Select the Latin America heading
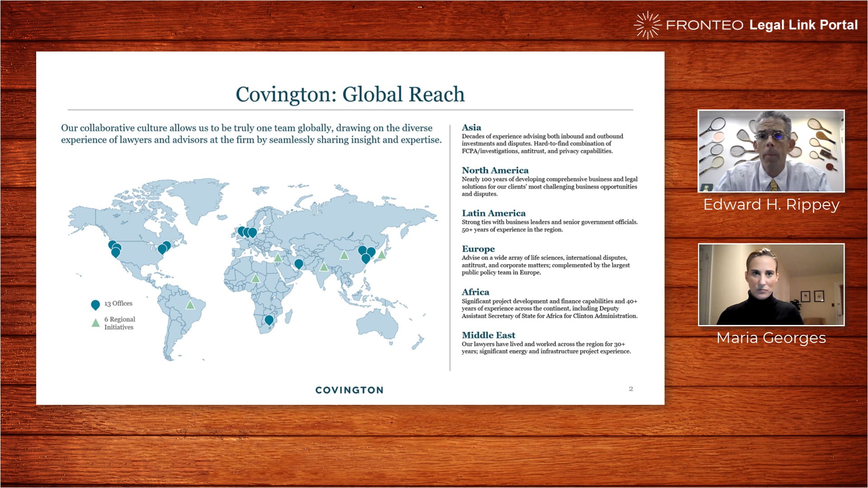The width and height of the screenshot is (868, 488). [494, 213]
